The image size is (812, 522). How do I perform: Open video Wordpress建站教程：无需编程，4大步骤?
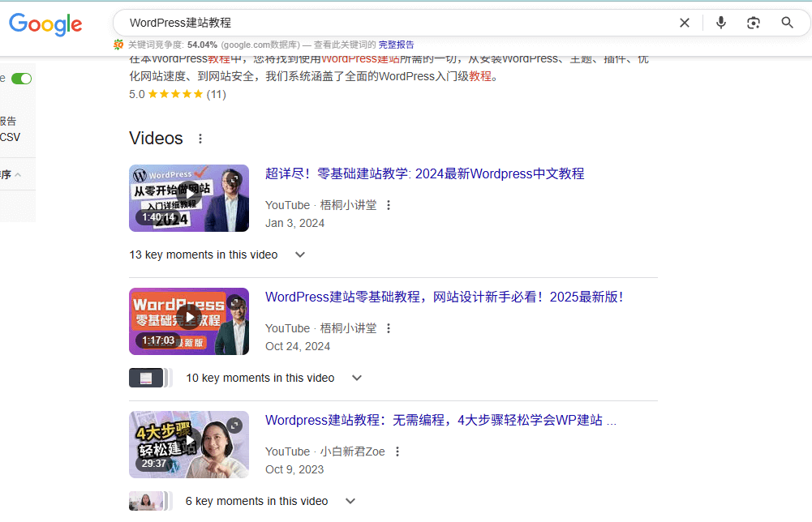tap(440, 420)
